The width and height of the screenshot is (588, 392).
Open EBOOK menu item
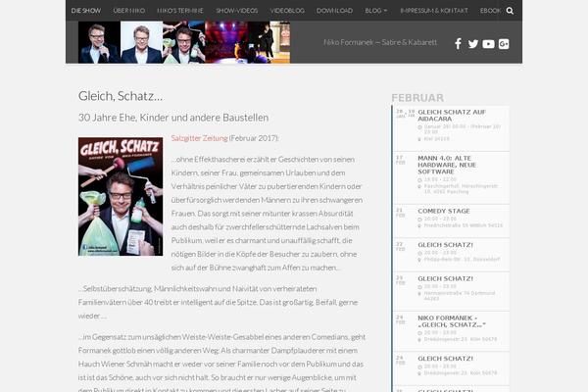click(491, 11)
